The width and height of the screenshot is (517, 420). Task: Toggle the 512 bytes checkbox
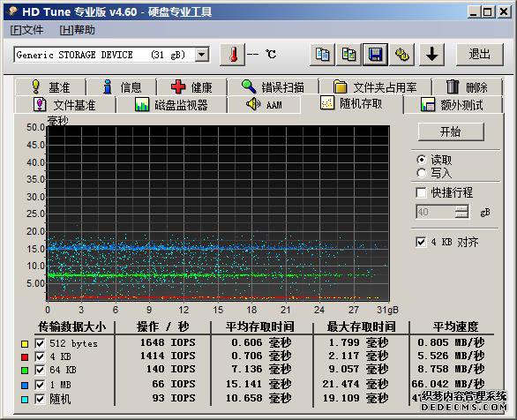click(x=40, y=343)
